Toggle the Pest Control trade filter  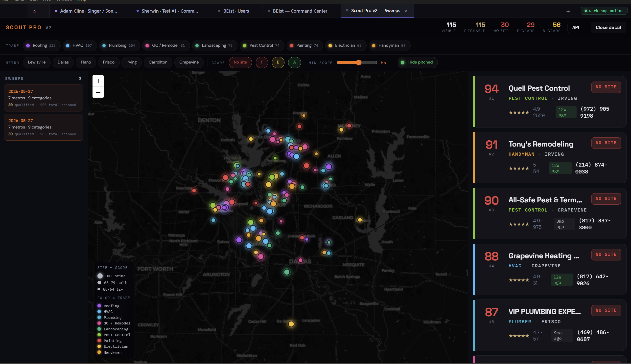click(x=262, y=45)
